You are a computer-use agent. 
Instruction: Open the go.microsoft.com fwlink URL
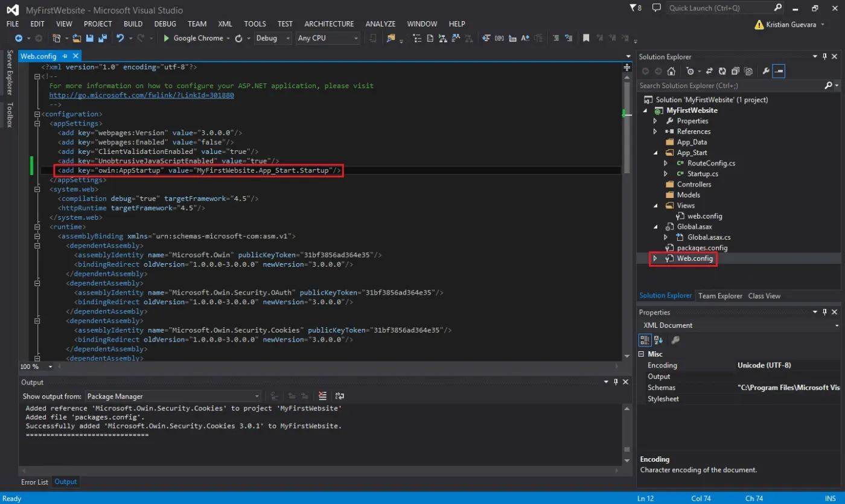coord(142,95)
